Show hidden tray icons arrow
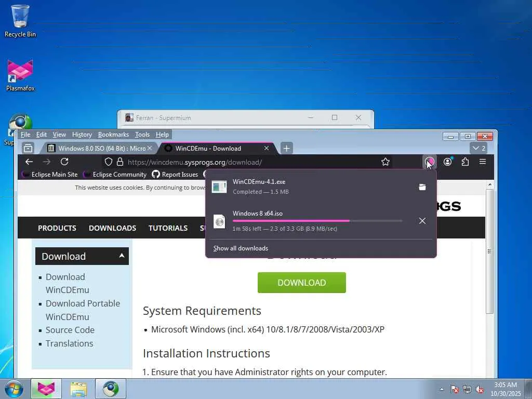This screenshot has height=399, width=532. click(x=442, y=390)
